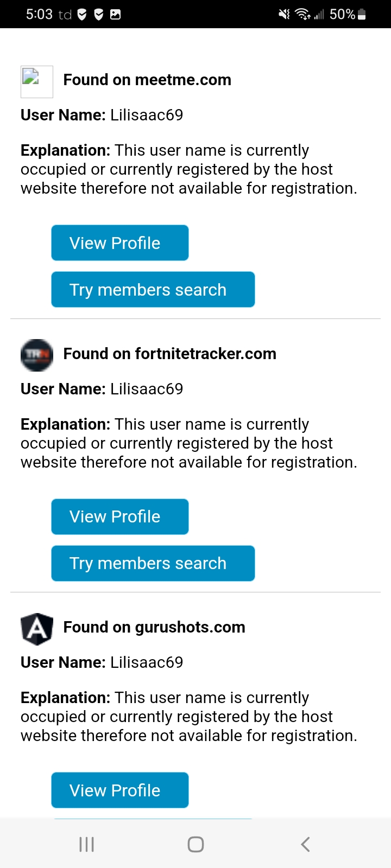Select the "Found on gurushots.com" heading

[154, 627]
